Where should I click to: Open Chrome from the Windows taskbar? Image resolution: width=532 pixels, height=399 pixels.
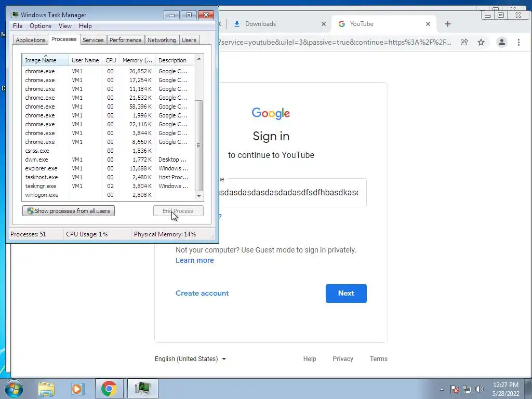pos(109,389)
